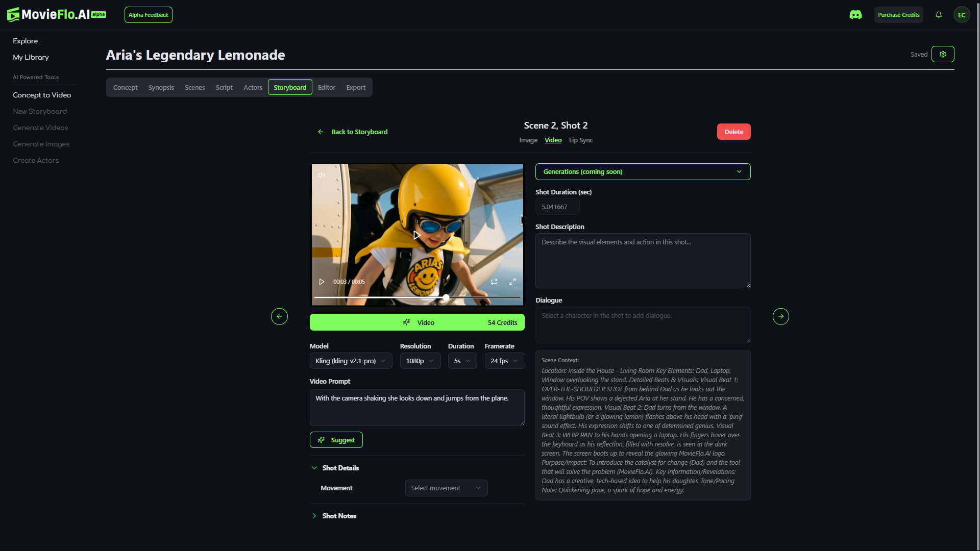The image size is (980, 551).
Task: Expand the Generations (coming soon) dropdown
Action: (643, 171)
